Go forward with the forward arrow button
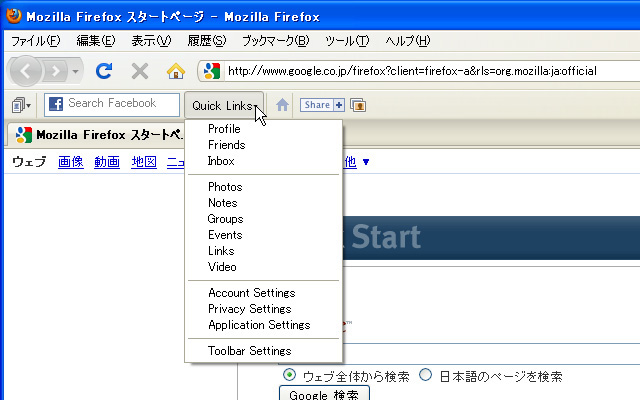The height and width of the screenshot is (400, 640). pyautogui.click(x=55, y=71)
